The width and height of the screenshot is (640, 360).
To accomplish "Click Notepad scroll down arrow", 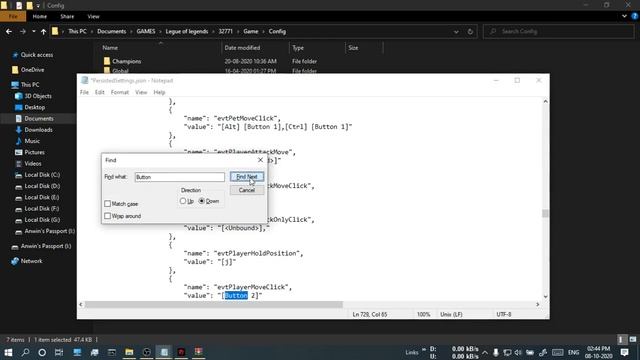I will (545, 297).
